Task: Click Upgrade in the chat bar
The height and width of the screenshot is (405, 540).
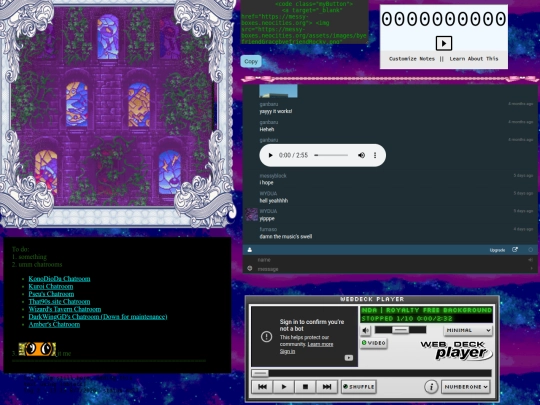Action: pyautogui.click(x=497, y=250)
